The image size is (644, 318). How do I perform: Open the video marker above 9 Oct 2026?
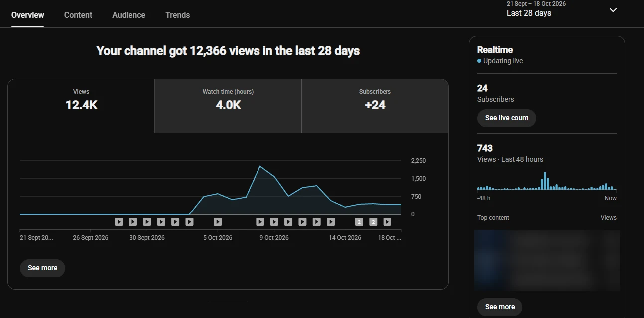(274, 222)
